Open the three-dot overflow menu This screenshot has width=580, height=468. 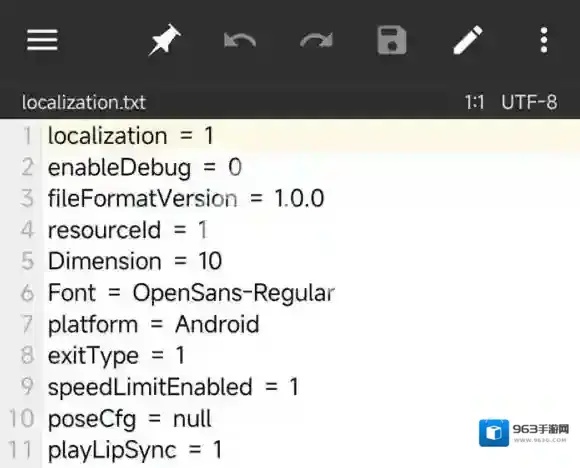point(544,40)
